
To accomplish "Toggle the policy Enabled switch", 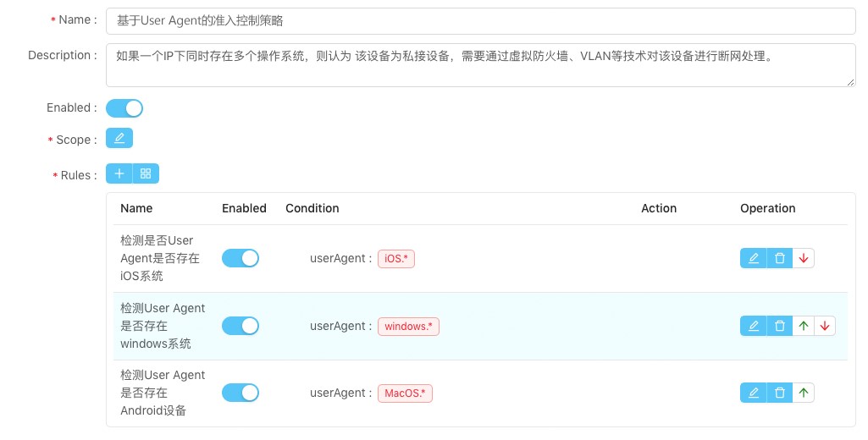I will [124, 108].
